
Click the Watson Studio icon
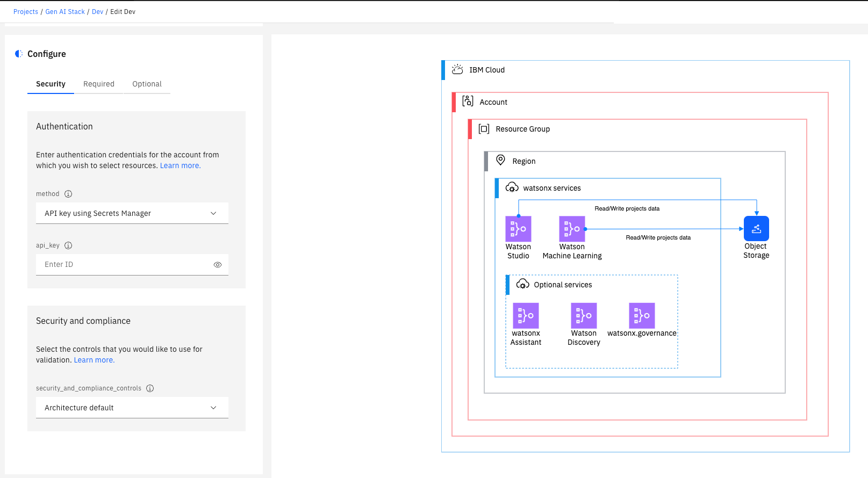pos(518,229)
